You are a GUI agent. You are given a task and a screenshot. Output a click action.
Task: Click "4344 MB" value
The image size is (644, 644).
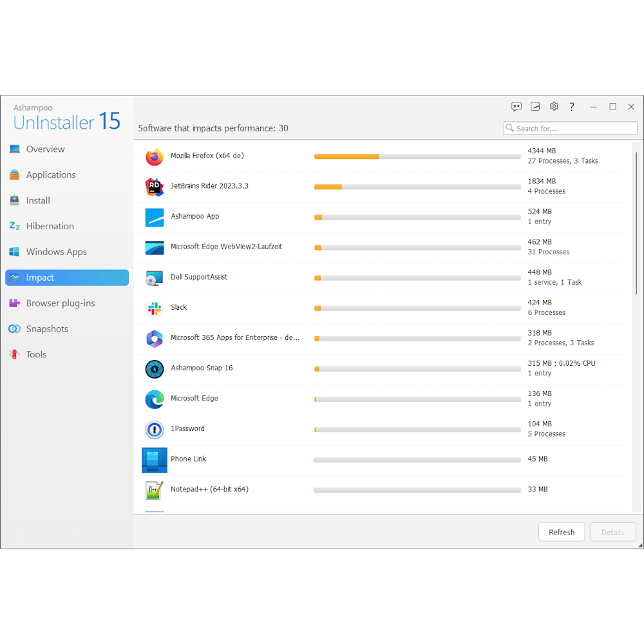(x=542, y=151)
